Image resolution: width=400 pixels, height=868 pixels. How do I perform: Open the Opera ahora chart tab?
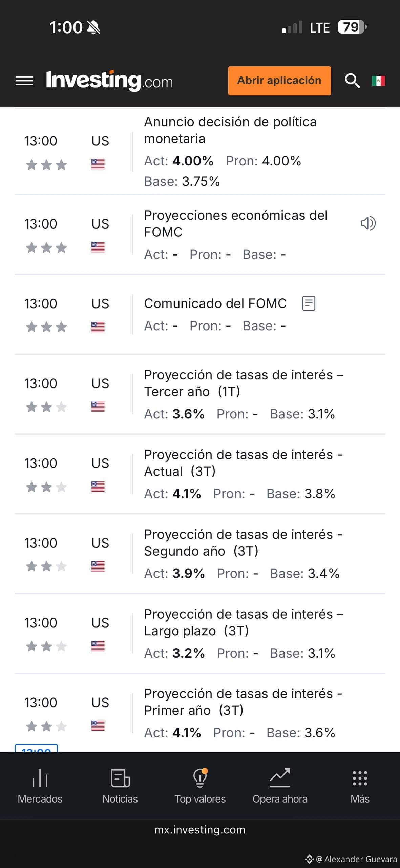pyautogui.click(x=280, y=786)
